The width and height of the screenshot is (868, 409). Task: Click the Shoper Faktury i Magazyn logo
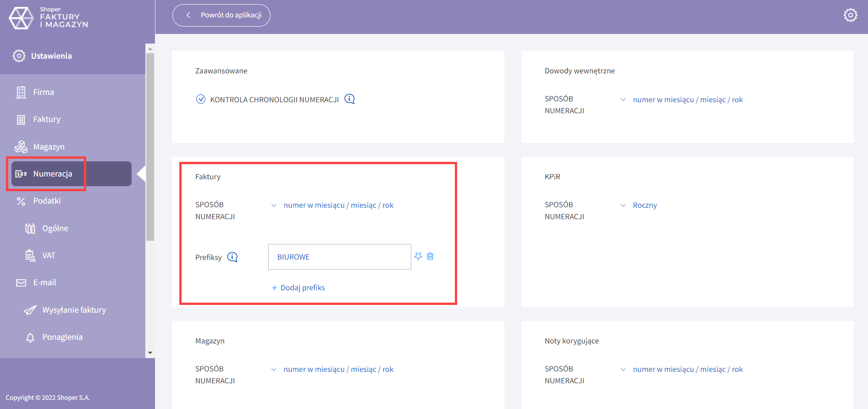[48, 18]
